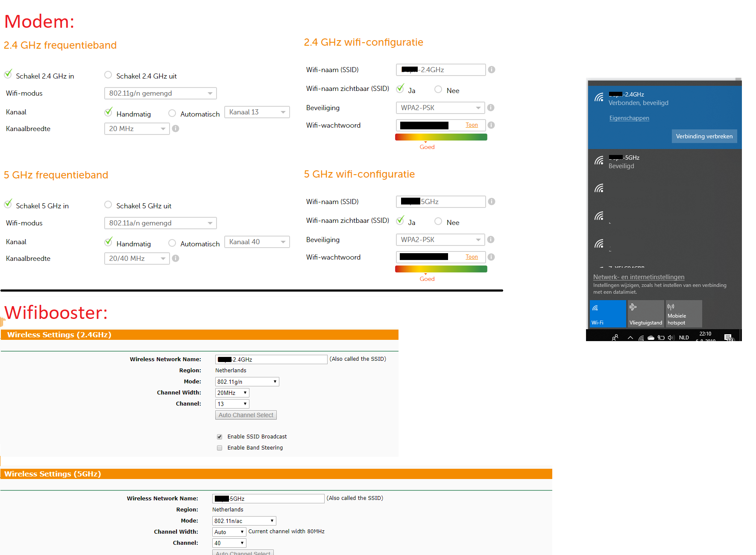Open the People icon in taskbar
Screen dimensions: 756x555
click(615, 337)
